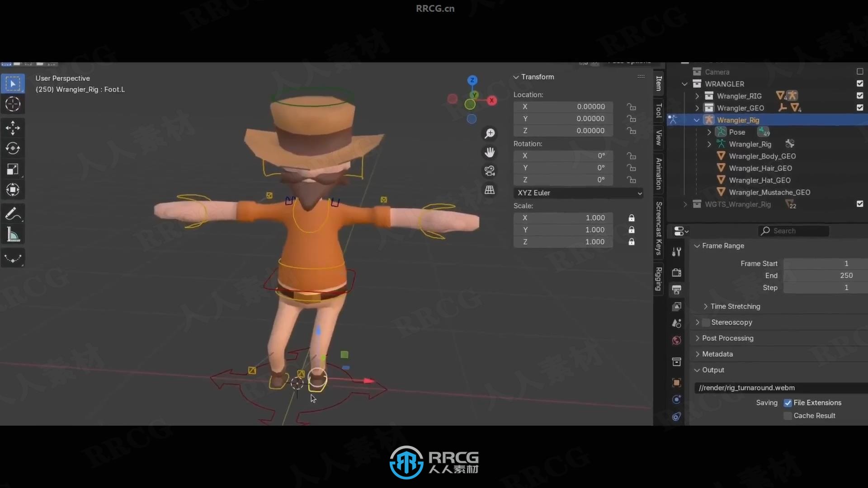This screenshot has width=868, height=488.
Task: Click the pan view hand icon
Action: click(490, 152)
